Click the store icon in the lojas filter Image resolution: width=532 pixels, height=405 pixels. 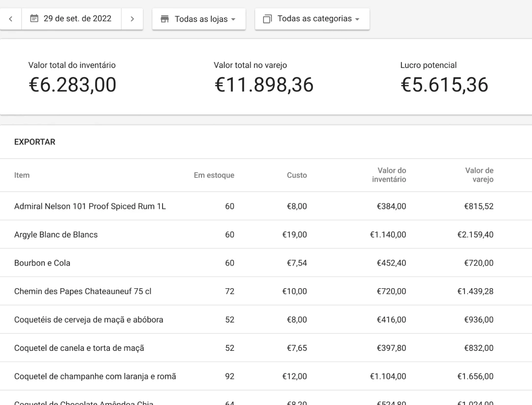[165, 19]
